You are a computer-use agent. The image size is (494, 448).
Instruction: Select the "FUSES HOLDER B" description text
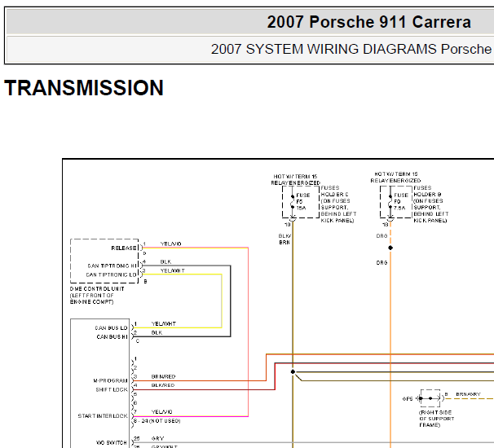click(431, 204)
